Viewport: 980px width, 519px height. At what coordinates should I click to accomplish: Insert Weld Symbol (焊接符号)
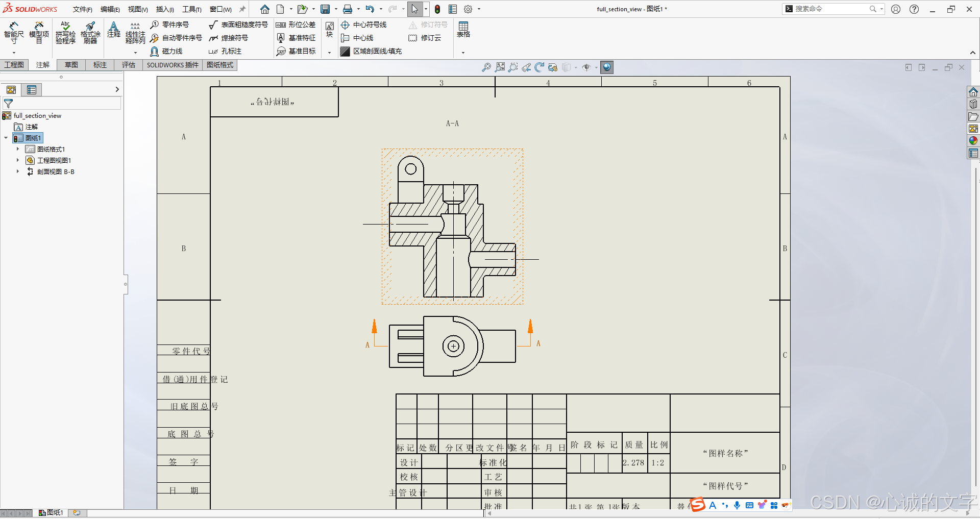(229, 38)
